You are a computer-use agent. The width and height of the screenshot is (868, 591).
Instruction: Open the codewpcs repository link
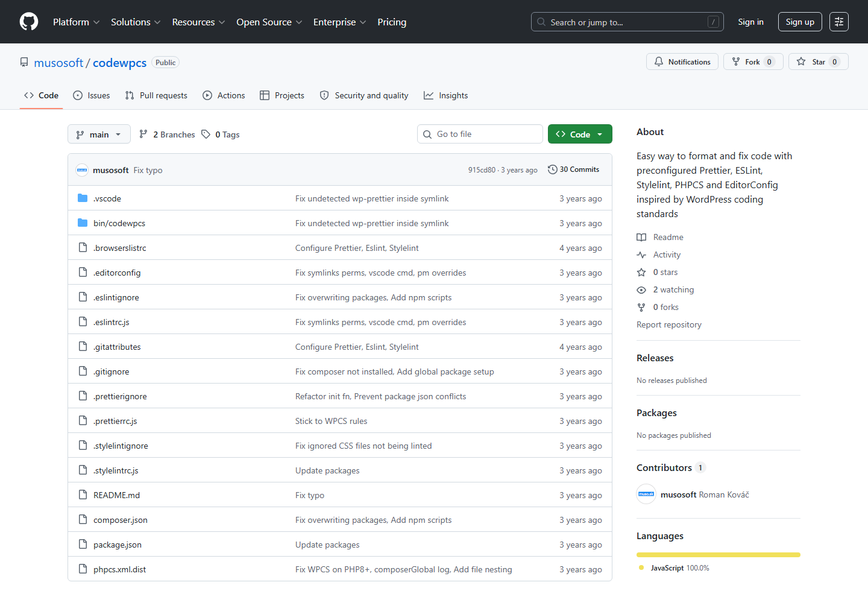(119, 63)
